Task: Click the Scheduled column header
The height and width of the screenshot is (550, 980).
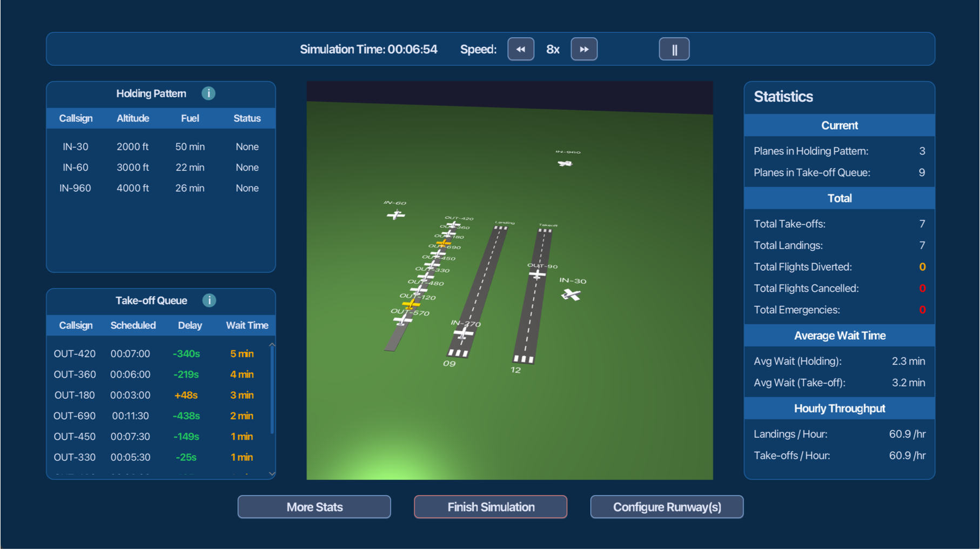Action: [133, 325]
